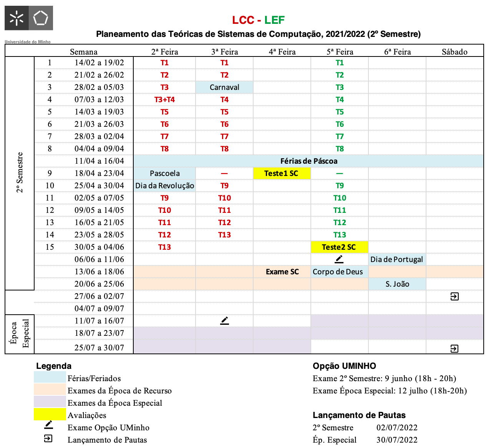This screenshot has height=448, width=491.
Task: Click the Universidade do Minho star logo
Action: click(17, 18)
